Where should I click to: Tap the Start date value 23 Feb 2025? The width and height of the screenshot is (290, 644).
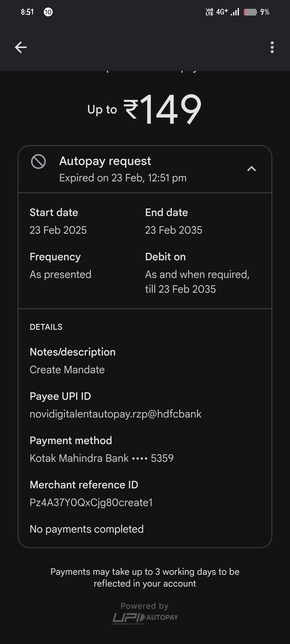click(58, 230)
